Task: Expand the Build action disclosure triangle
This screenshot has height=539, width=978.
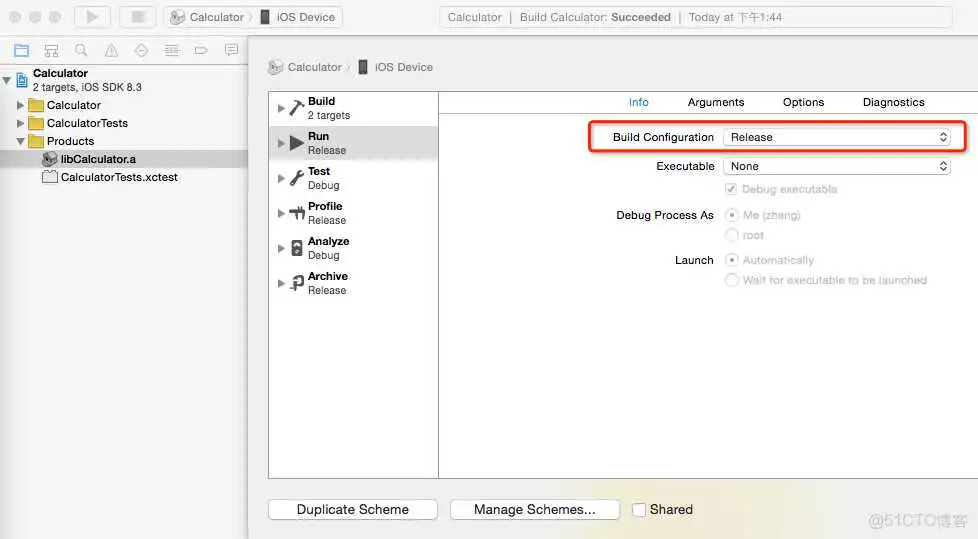Action: [x=281, y=108]
